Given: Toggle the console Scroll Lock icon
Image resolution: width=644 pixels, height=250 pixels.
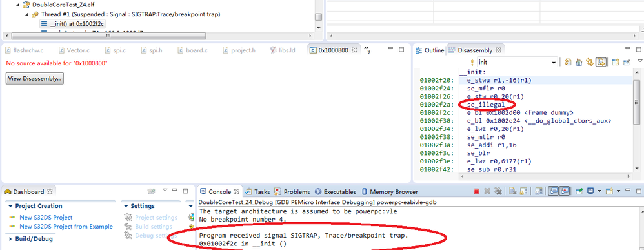Looking at the screenshot, I should [x=523, y=191].
